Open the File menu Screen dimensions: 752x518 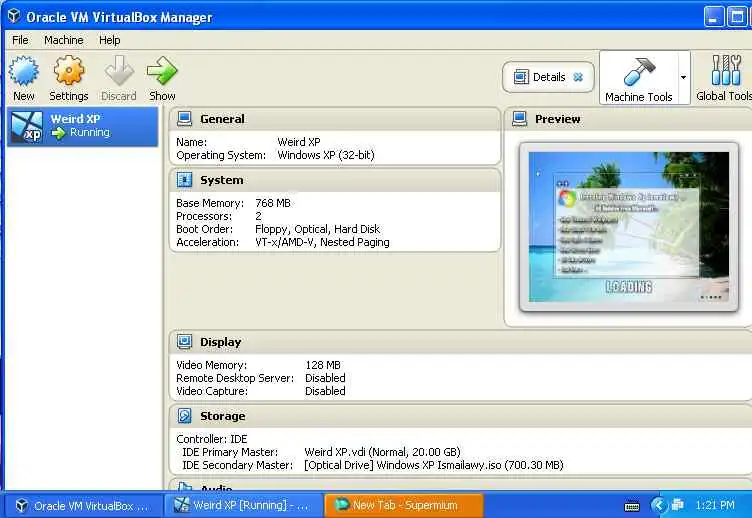pos(20,40)
